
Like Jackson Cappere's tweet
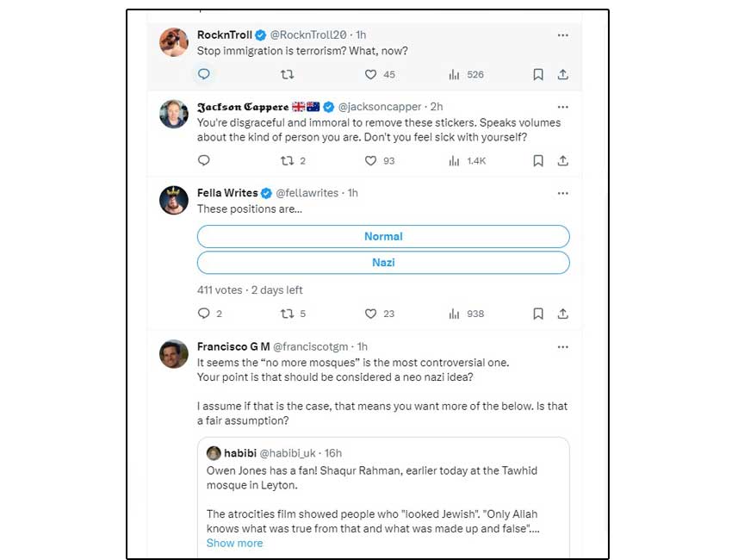pyautogui.click(x=371, y=160)
